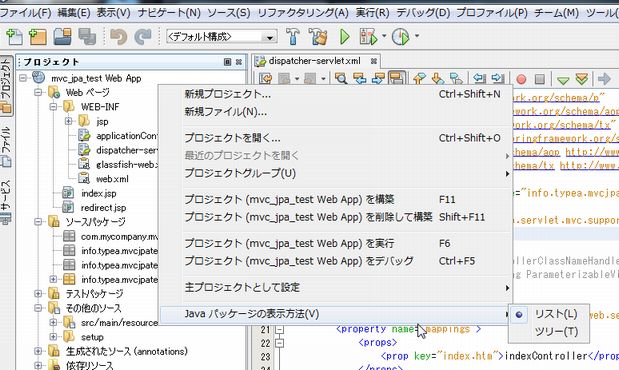Open the デバッグ(D) menu
This screenshot has height=370, width=619.
coord(423,13)
